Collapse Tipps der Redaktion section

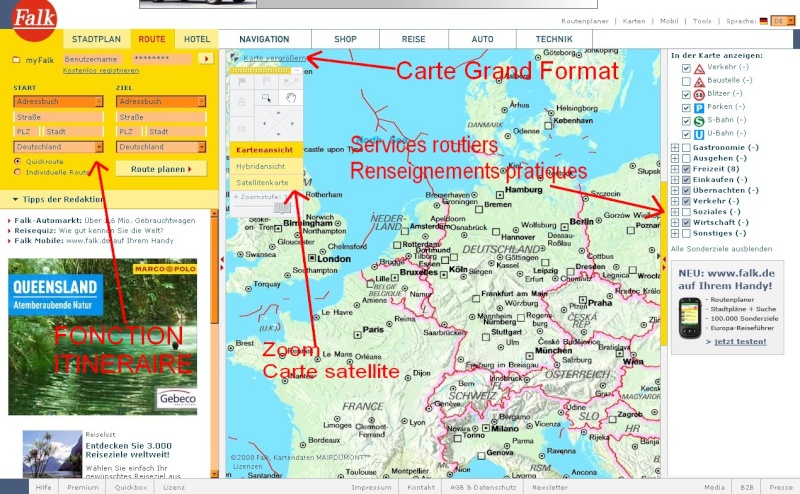[15, 200]
